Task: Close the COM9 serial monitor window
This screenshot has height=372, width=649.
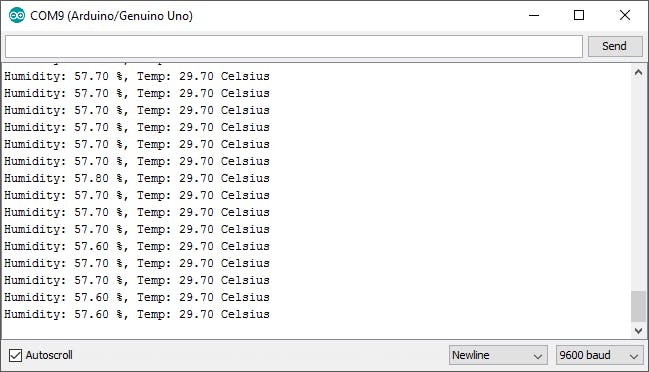Action: click(625, 15)
